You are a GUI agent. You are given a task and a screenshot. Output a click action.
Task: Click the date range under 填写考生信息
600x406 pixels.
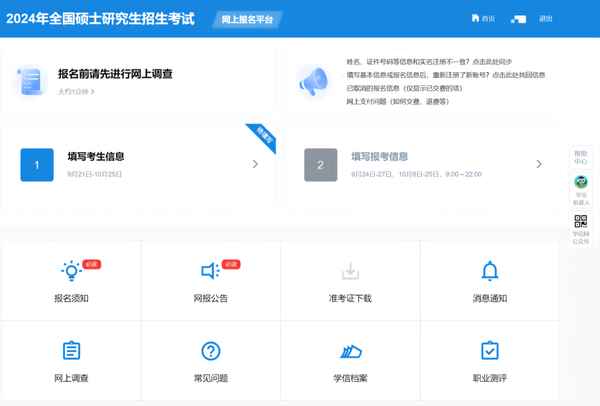95,174
